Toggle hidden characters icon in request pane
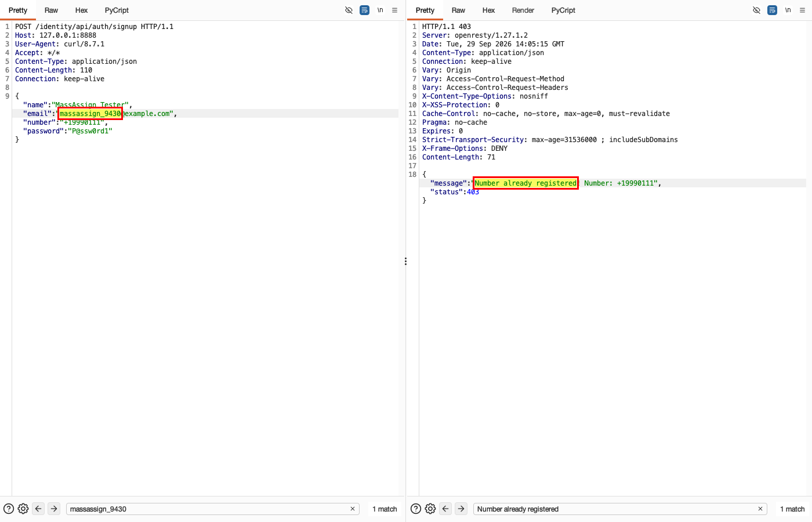This screenshot has height=522, width=812. pos(349,10)
